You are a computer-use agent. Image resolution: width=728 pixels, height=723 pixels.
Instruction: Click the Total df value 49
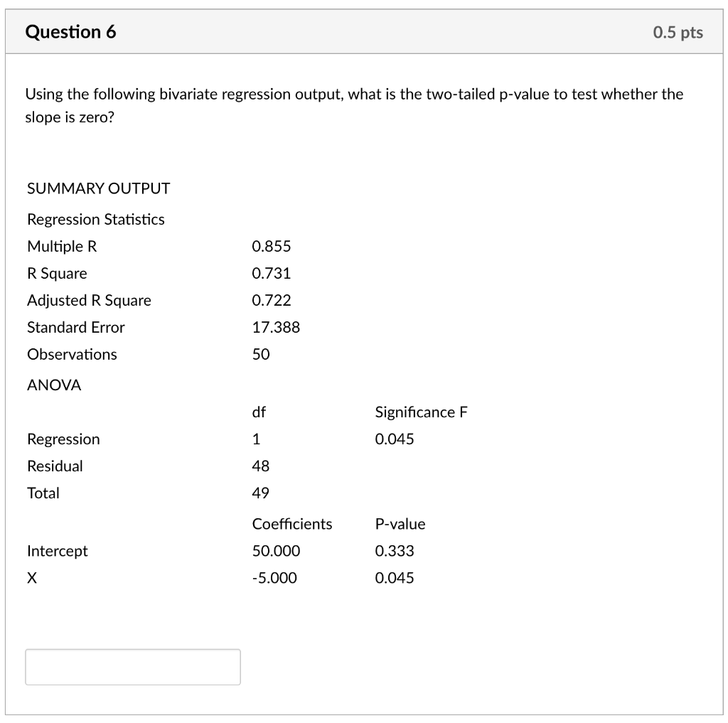[x=259, y=493]
